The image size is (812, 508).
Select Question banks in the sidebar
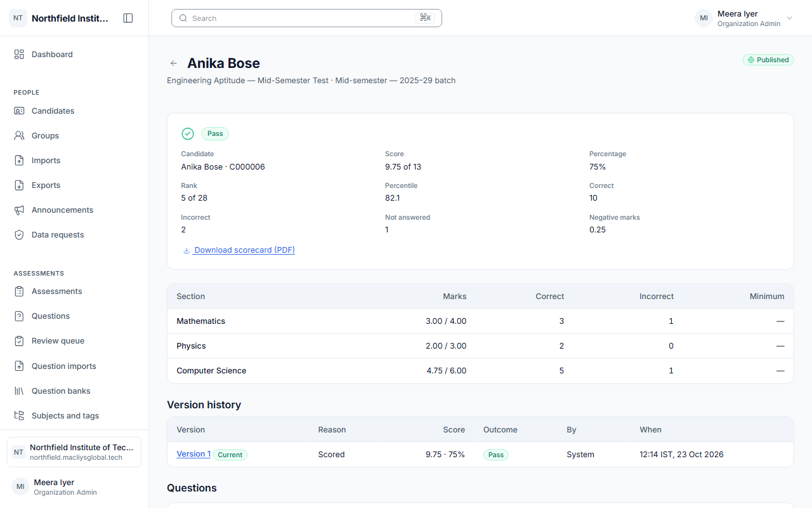point(74,391)
